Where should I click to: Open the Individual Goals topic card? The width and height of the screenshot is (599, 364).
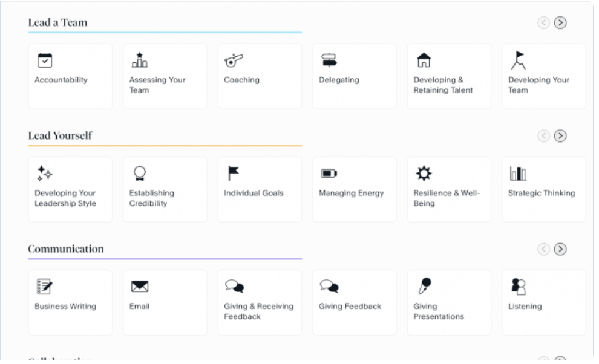(x=260, y=189)
